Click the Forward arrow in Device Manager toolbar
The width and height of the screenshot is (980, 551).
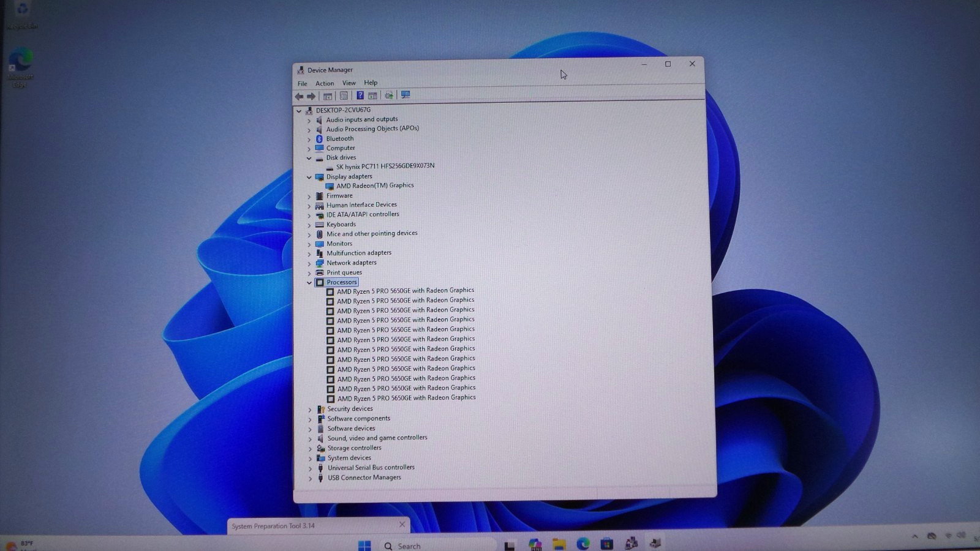[x=311, y=96]
